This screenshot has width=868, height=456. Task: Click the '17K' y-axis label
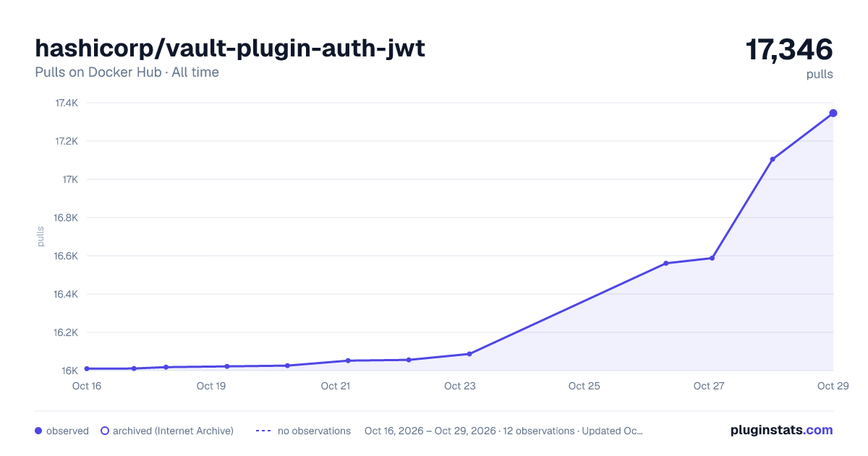(70, 180)
